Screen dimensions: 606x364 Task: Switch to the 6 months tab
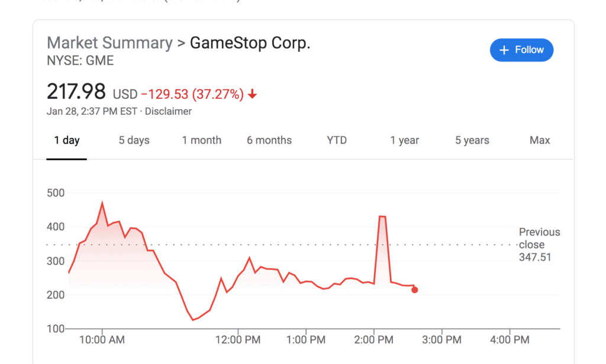click(269, 140)
